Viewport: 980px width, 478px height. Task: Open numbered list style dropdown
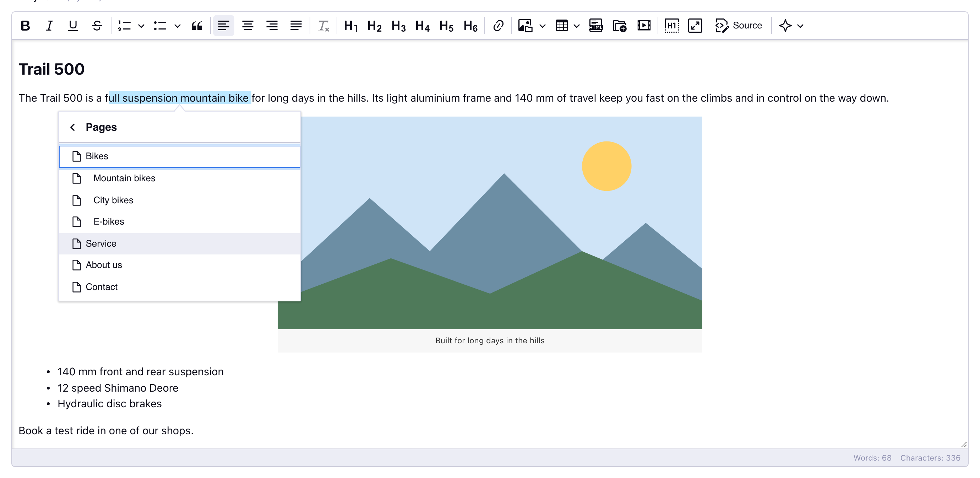pyautogui.click(x=141, y=26)
